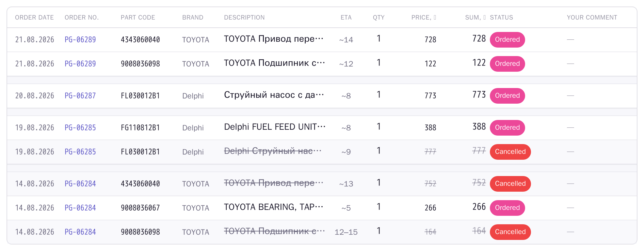The image size is (644, 251).
Task: Select part code FL030012B1 in cancelled row
Action: pyautogui.click(x=140, y=152)
